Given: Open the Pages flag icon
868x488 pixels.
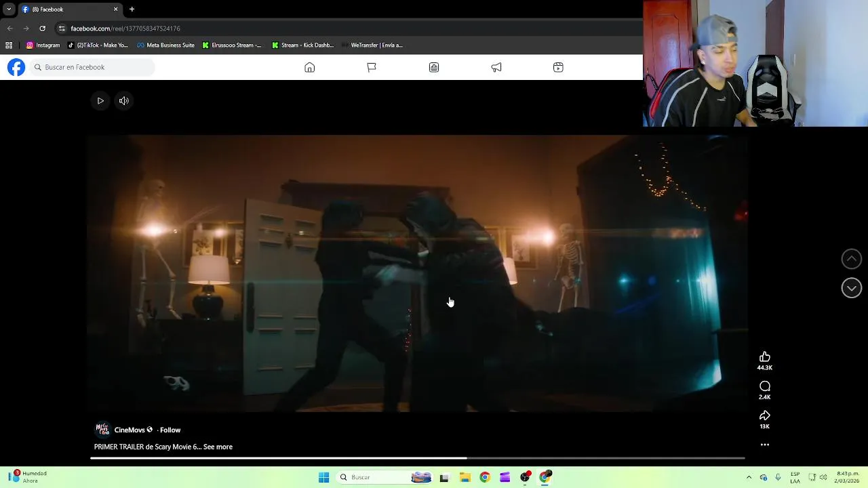Looking at the screenshot, I should point(372,67).
